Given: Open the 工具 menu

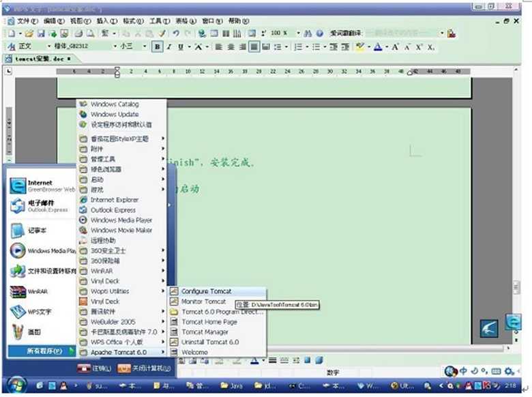Looking at the screenshot, I should tap(160, 21).
